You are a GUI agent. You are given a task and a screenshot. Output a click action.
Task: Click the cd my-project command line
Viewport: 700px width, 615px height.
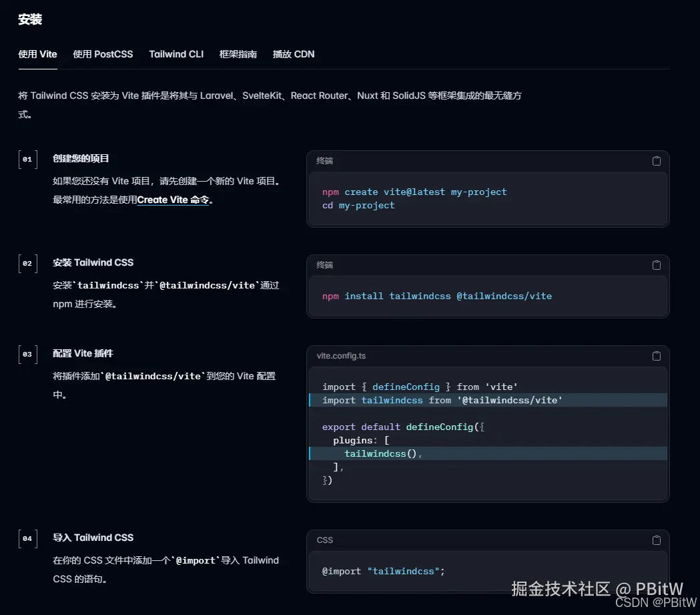click(358, 206)
